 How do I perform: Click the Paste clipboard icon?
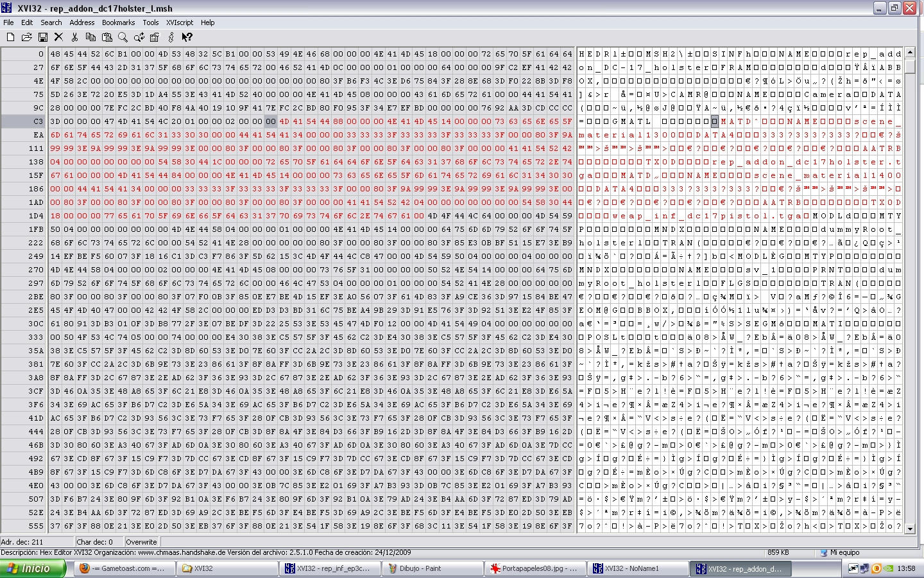click(x=107, y=37)
